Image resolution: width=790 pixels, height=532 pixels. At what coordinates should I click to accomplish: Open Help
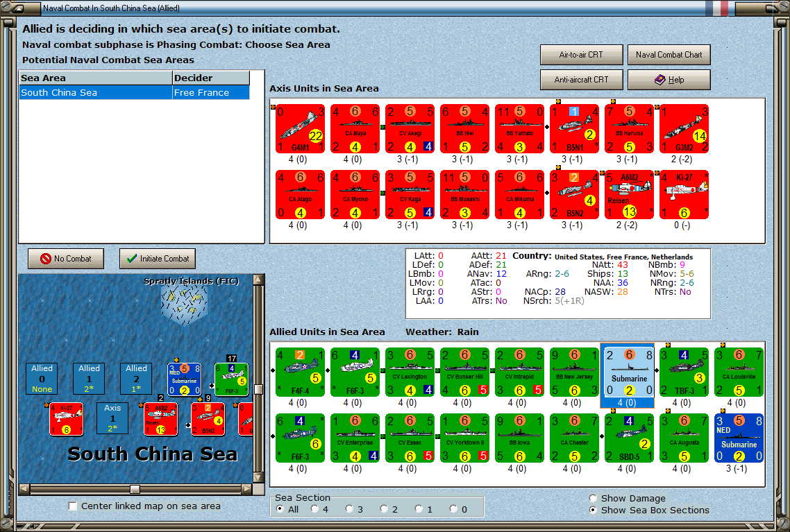[x=669, y=80]
